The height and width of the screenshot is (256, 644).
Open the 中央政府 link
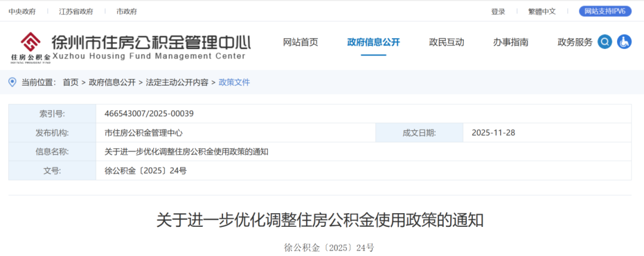click(22, 11)
